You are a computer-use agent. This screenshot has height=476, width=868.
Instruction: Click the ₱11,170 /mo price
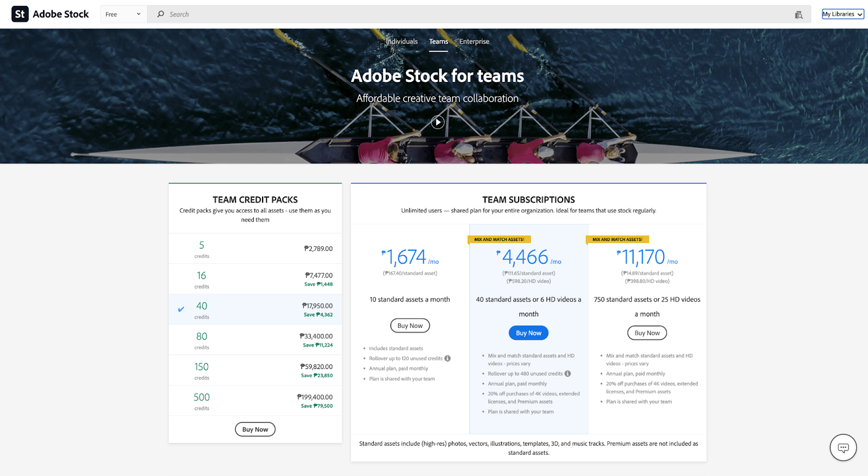647,257
